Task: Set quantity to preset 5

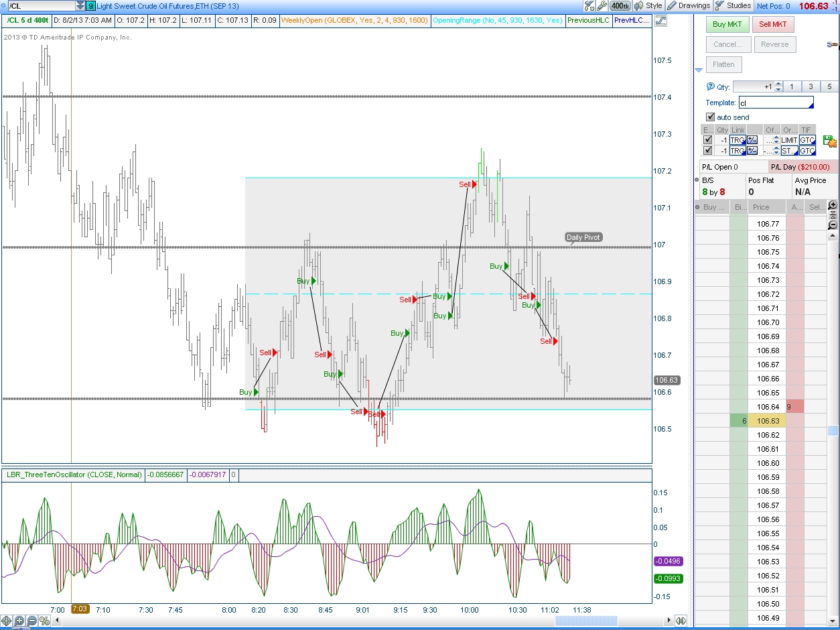Action: pos(829,86)
